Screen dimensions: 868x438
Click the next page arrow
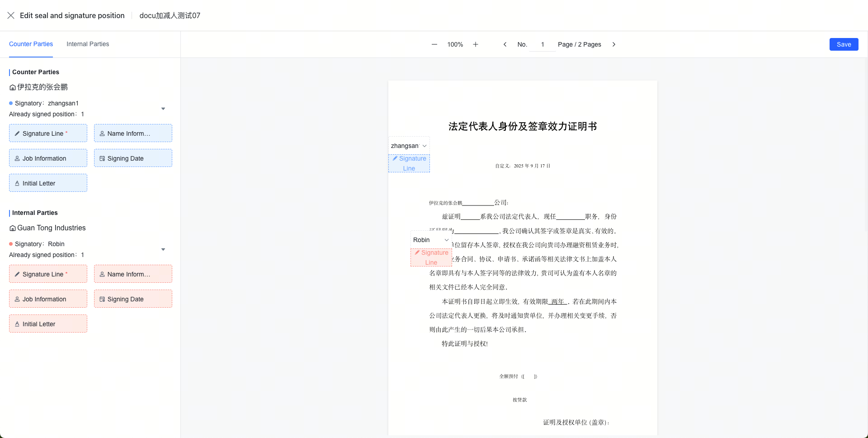(x=614, y=44)
